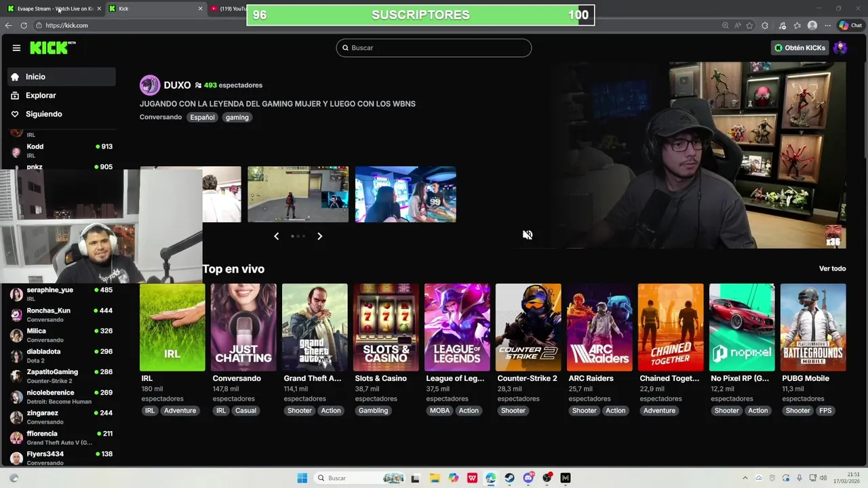
Task: Click the read aloud icon in address bar
Action: [738, 25]
